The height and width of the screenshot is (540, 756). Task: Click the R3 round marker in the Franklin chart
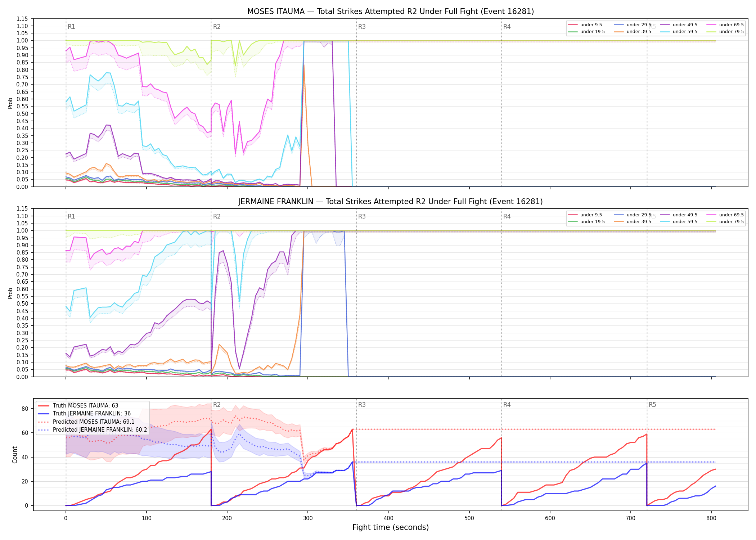coord(362,216)
